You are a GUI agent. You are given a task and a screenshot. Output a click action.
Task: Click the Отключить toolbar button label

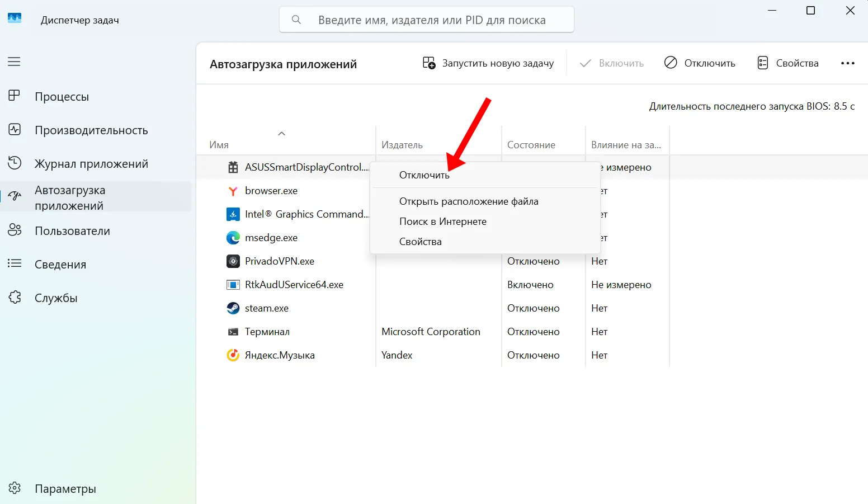point(710,63)
